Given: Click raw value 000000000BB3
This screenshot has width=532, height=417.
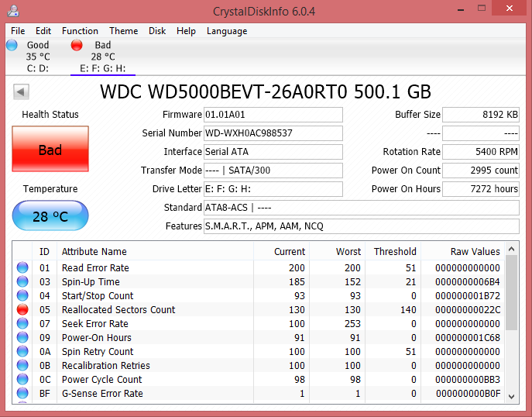Looking at the screenshot, I should point(468,379).
